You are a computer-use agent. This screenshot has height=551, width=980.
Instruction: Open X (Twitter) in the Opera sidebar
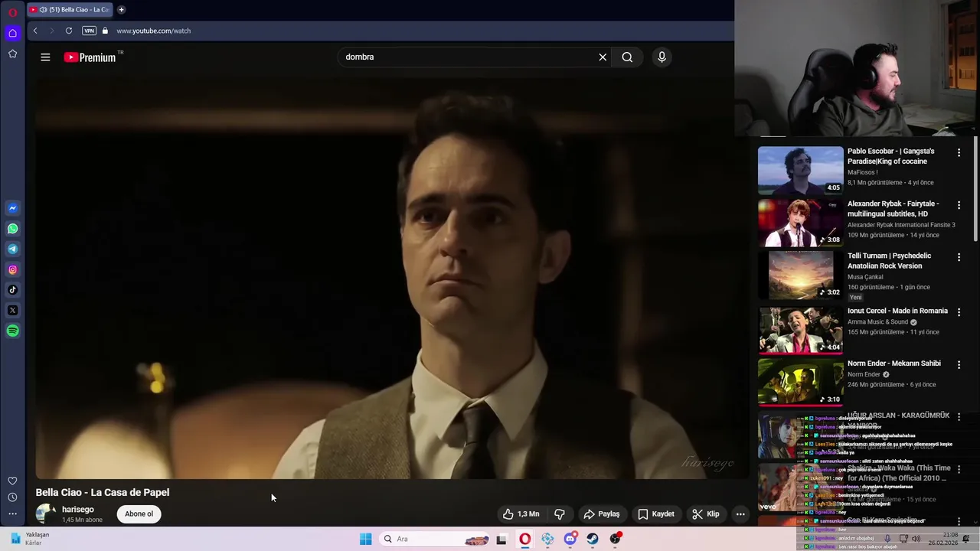12,310
